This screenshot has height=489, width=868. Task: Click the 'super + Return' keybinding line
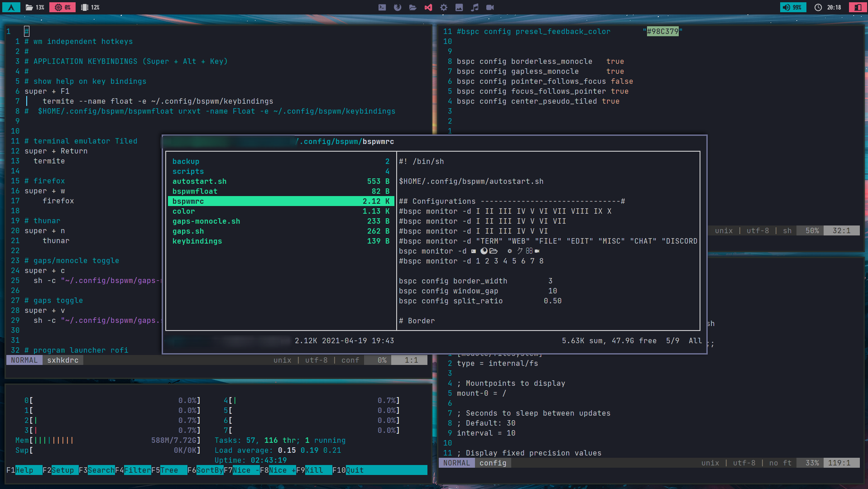(x=56, y=151)
